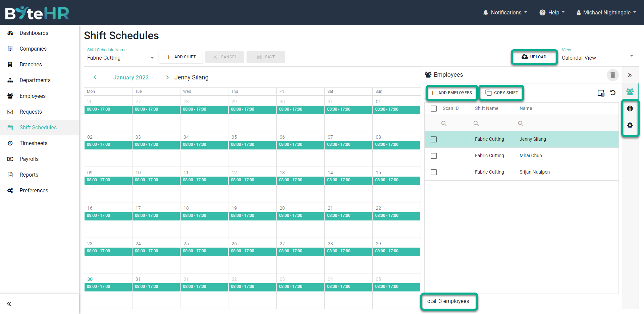Viewport: 644px width, 314px height.
Task: Collapse the Employees panel with the double arrow
Action: [630, 75]
